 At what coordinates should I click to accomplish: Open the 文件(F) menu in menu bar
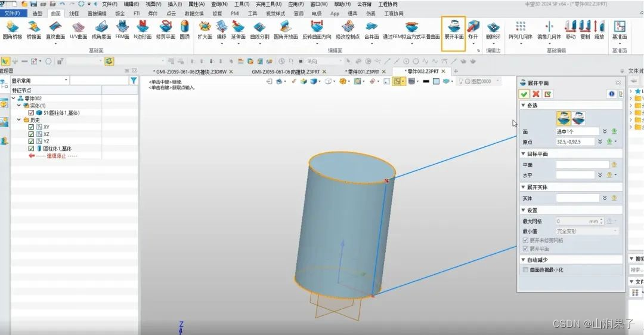[109, 4]
